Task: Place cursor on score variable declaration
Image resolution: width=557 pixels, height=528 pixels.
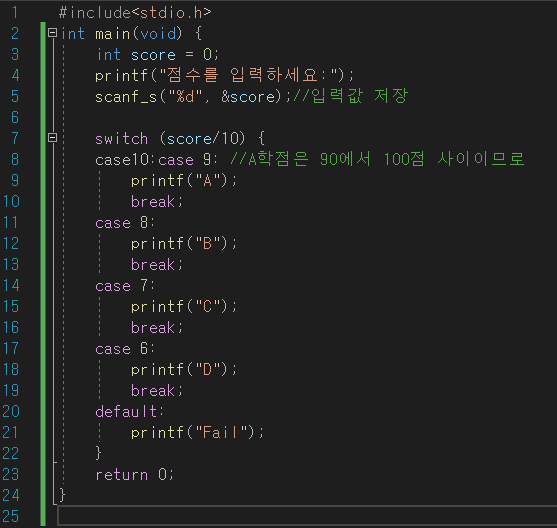Action: (x=153, y=55)
